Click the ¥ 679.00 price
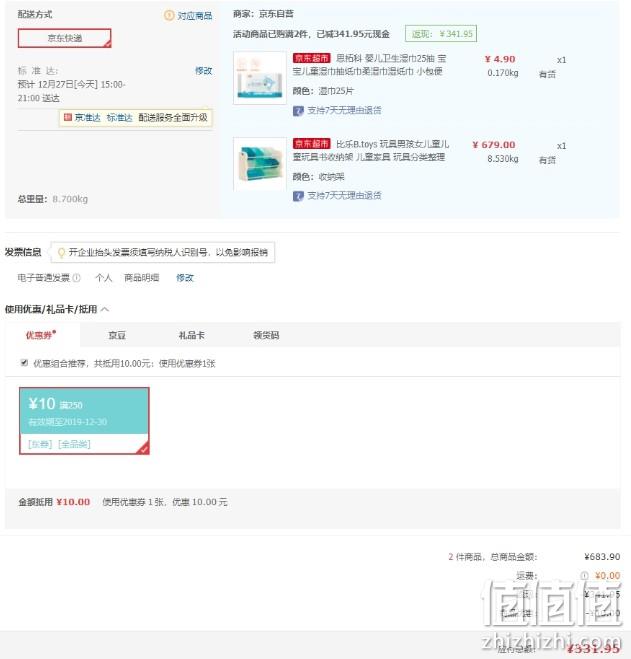The height and width of the screenshot is (659, 631). (494, 145)
